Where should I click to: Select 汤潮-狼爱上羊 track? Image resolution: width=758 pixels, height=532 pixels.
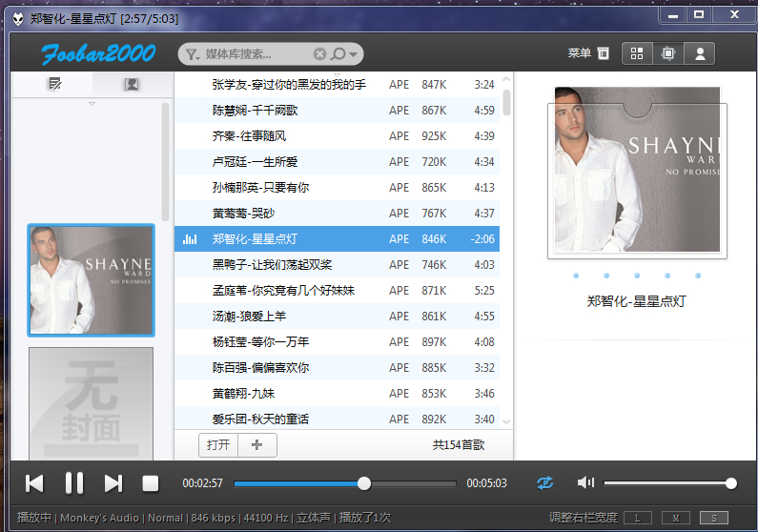[x=337, y=316]
